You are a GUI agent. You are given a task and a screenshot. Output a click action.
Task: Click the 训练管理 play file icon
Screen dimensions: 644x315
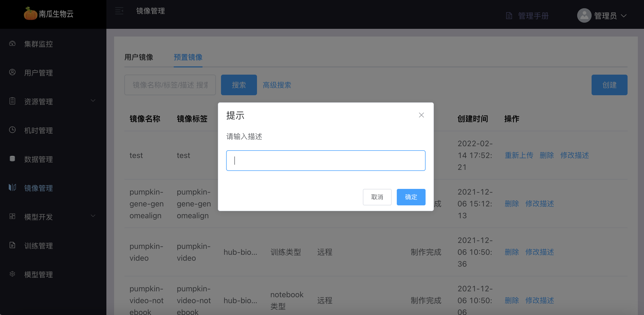coord(12,245)
